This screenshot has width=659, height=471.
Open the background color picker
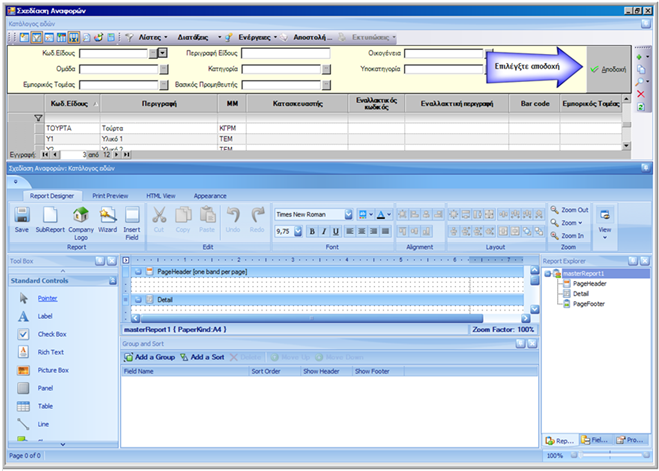(x=365, y=214)
